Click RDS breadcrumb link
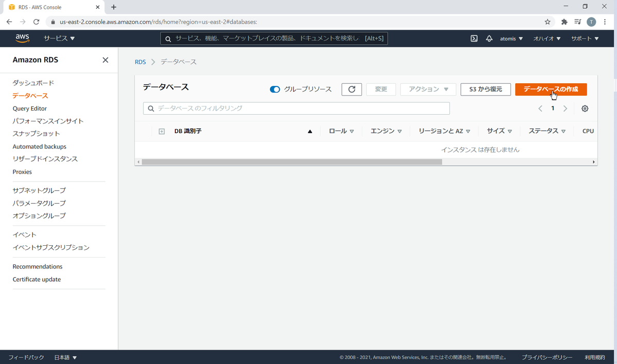Screen dimensions: 617x364 pyautogui.click(x=140, y=62)
